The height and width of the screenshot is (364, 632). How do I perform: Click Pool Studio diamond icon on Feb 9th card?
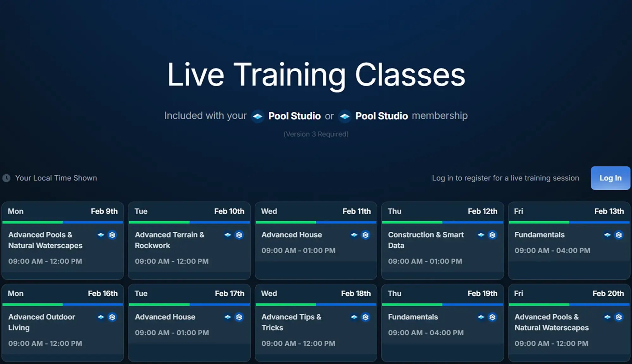pos(101,235)
